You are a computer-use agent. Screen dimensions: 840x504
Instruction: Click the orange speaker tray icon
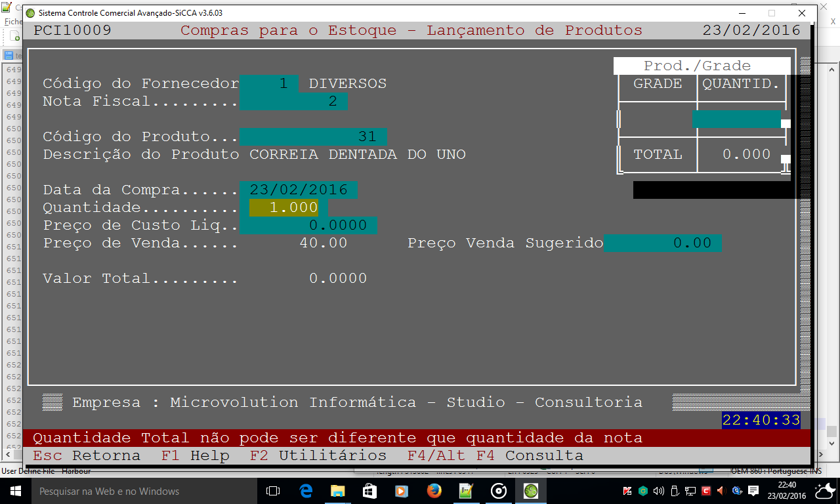click(721, 491)
